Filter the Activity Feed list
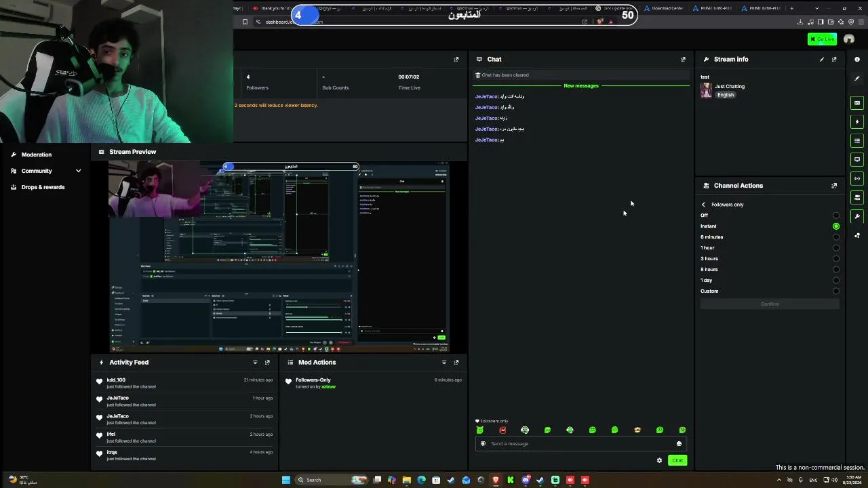Image resolution: width=868 pixels, height=488 pixels. click(255, 363)
